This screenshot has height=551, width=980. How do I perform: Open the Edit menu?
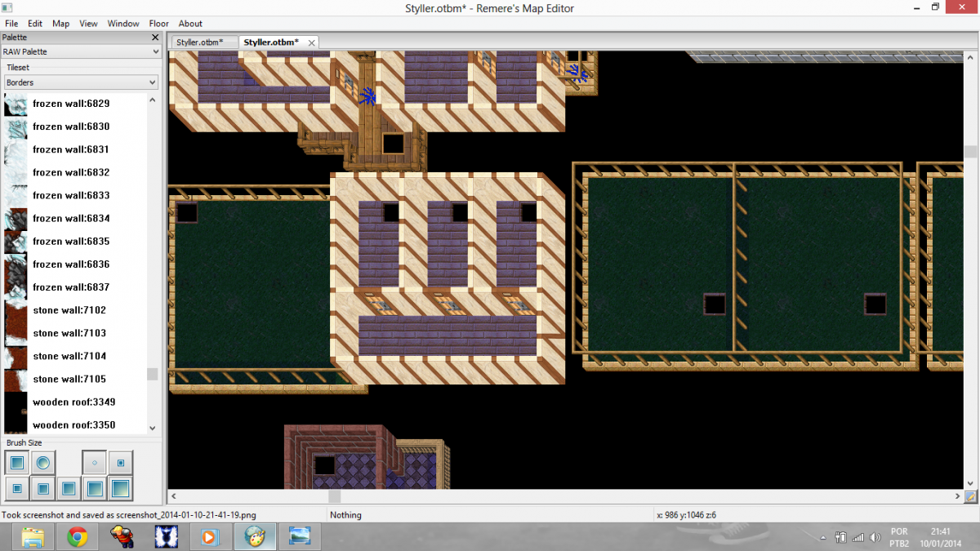click(x=35, y=24)
